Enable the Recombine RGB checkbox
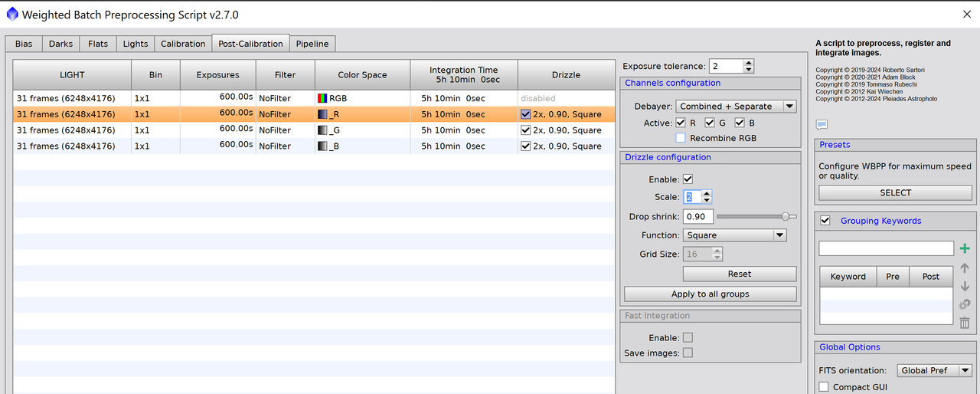 point(681,138)
